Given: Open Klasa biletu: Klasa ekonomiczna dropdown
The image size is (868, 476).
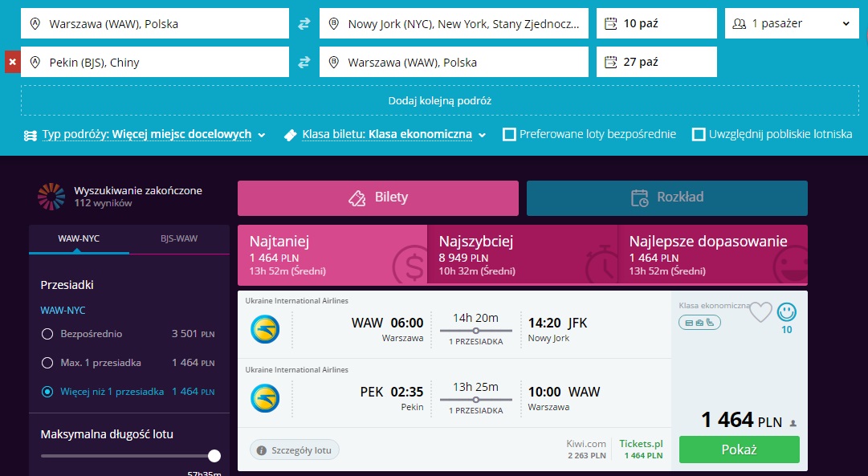Looking at the screenshot, I should click(x=386, y=135).
